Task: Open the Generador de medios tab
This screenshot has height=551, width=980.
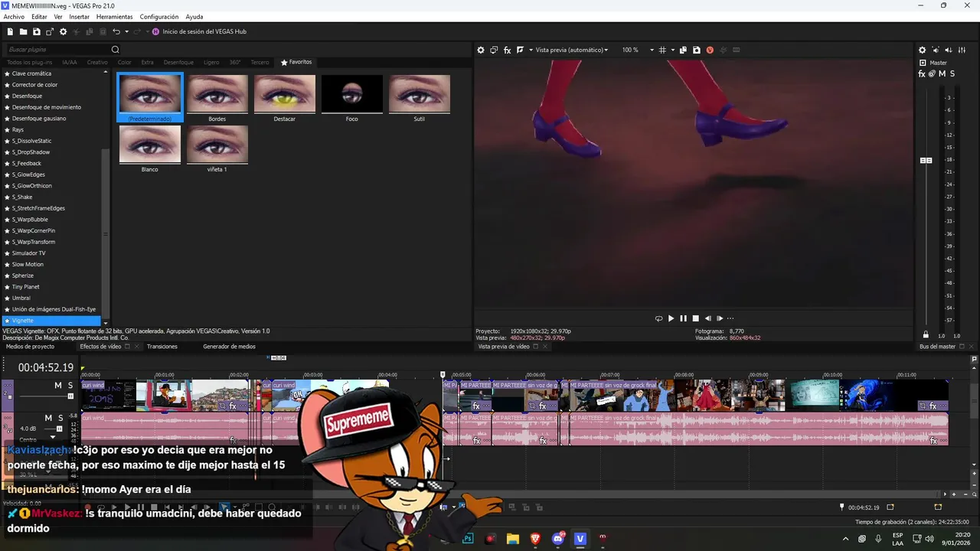Action: pyautogui.click(x=229, y=347)
